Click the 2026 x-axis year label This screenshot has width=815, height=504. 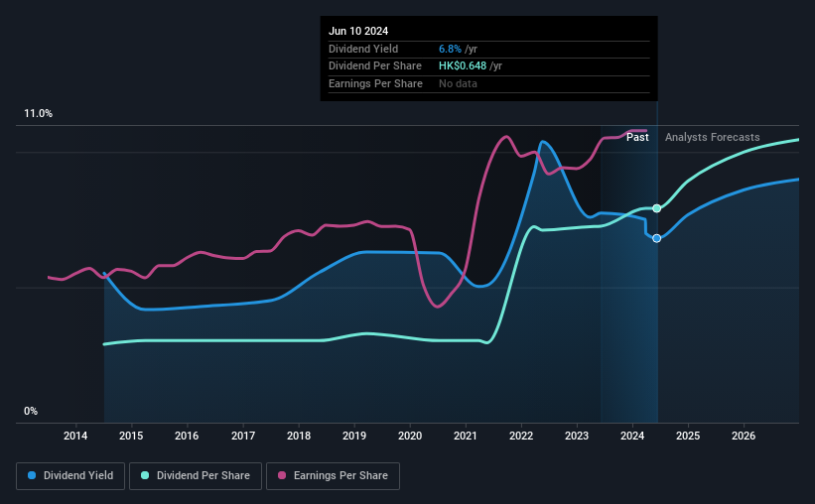click(x=744, y=436)
